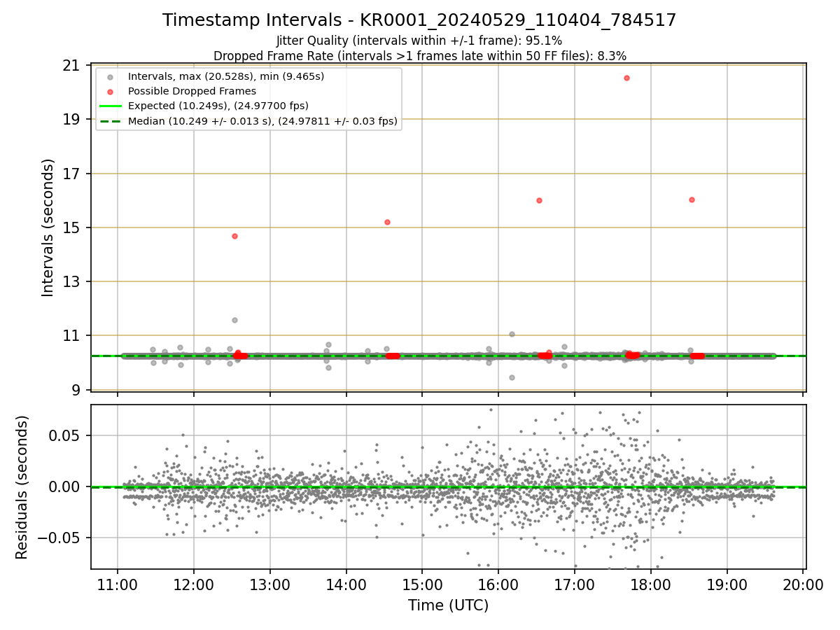Click the '13' tick on the Intervals axis

[71, 282]
